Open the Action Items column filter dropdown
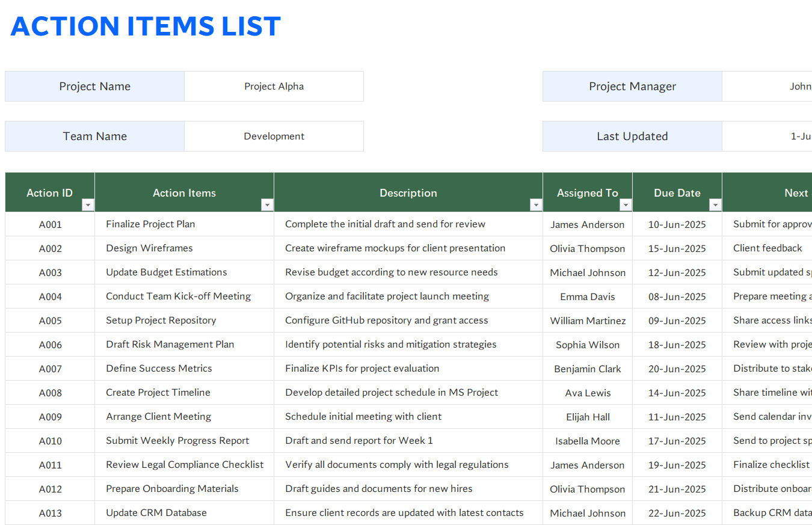The height and width of the screenshot is (525, 812). click(267, 205)
